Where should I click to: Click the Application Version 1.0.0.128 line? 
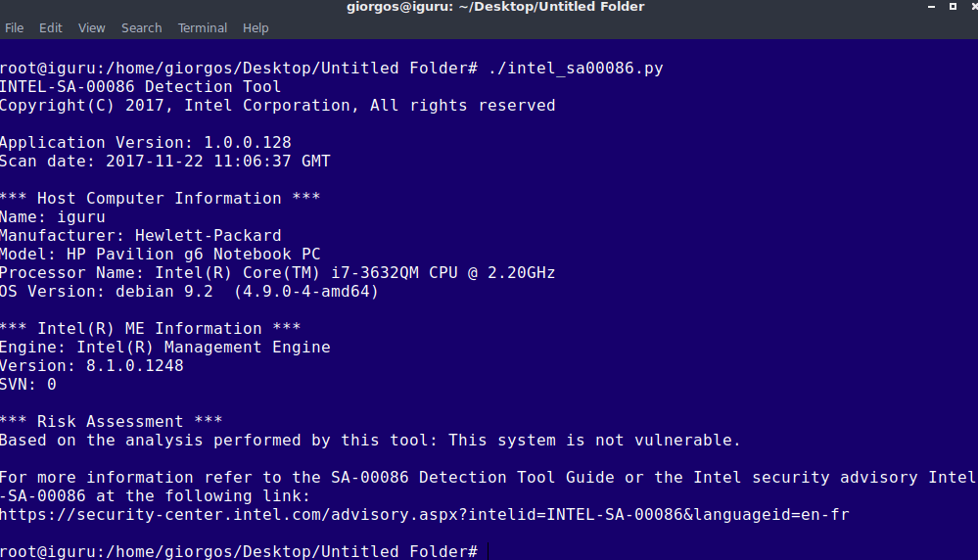click(145, 143)
